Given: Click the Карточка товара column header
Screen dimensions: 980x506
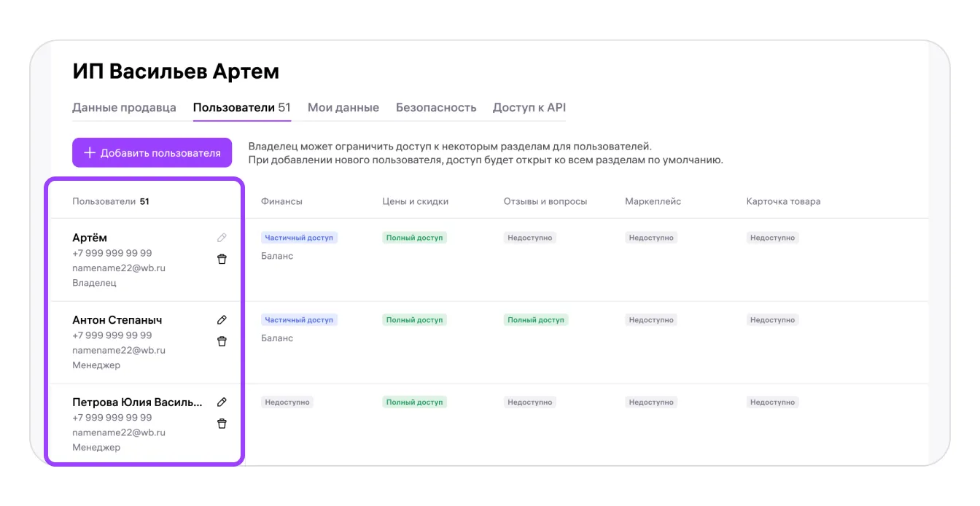Looking at the screenshot, I should (782, 201).
